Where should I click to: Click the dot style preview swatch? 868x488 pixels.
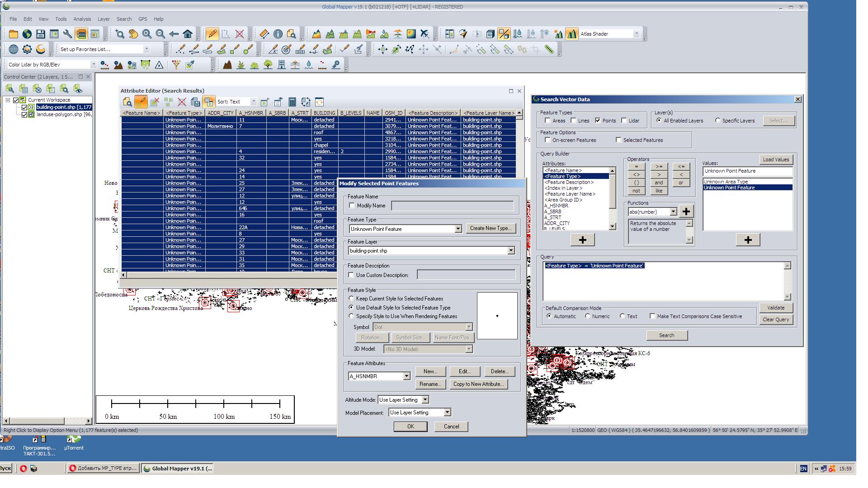(497, 316)
